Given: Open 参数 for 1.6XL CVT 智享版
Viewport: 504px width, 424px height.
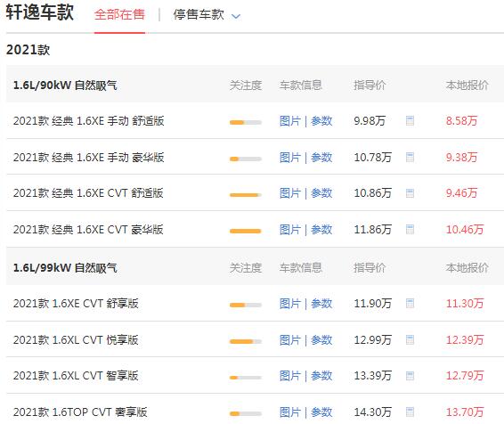Looking at the screenshot, I should (x=321, y=376).
